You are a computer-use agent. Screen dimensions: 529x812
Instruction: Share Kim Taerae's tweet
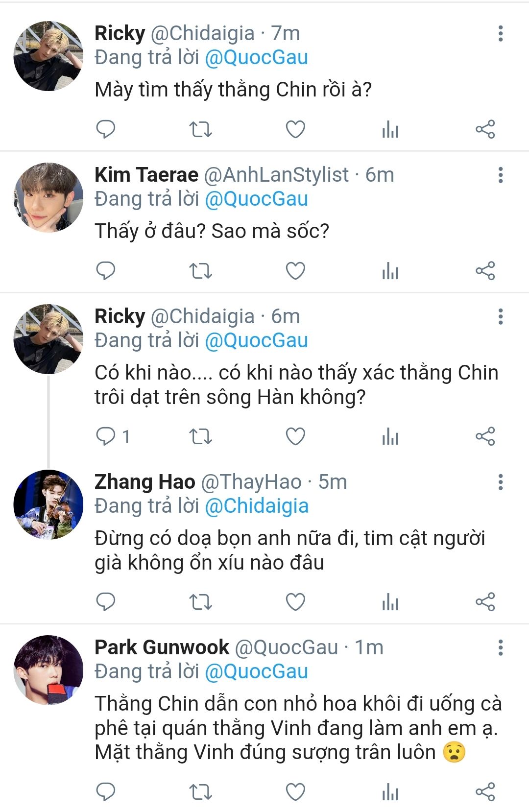[x=485, y=271]
